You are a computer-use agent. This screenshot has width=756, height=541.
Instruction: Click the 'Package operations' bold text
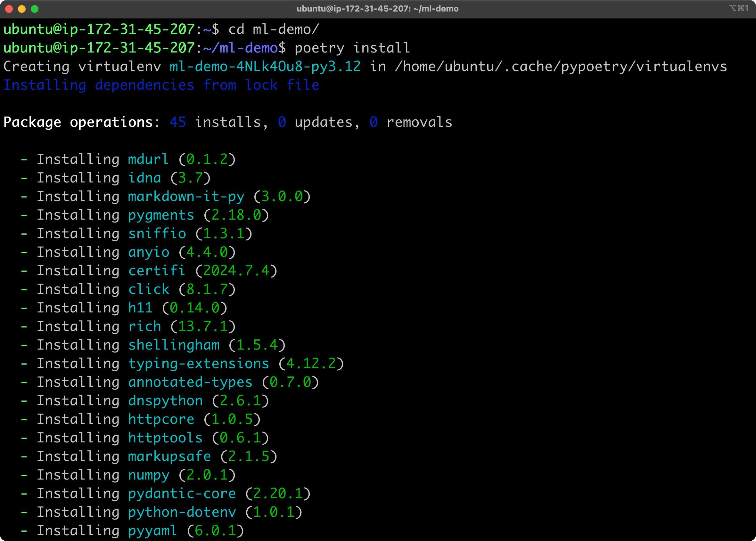78,122
